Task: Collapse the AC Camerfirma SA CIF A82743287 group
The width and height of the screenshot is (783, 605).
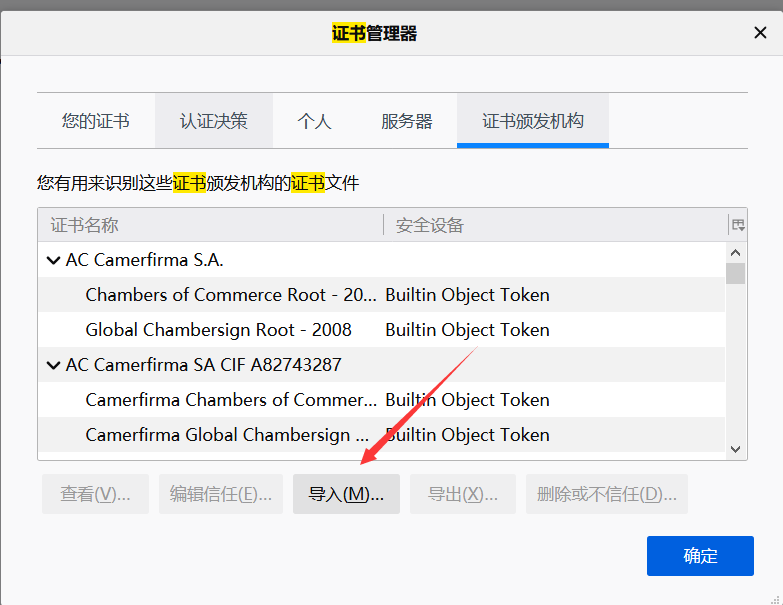Action: tap(53, 365)
